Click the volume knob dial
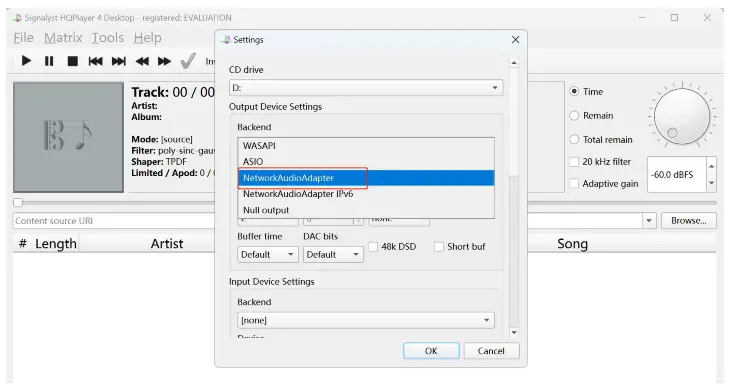Image resolution: width=730 pixels, height=389 pixels. coord(682,116)
